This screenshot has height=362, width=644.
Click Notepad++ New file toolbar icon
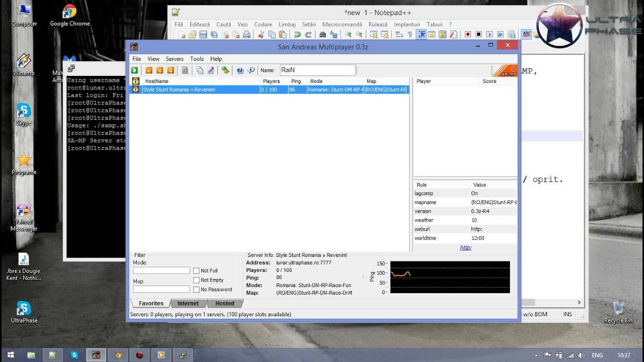[x=182, y=35]
